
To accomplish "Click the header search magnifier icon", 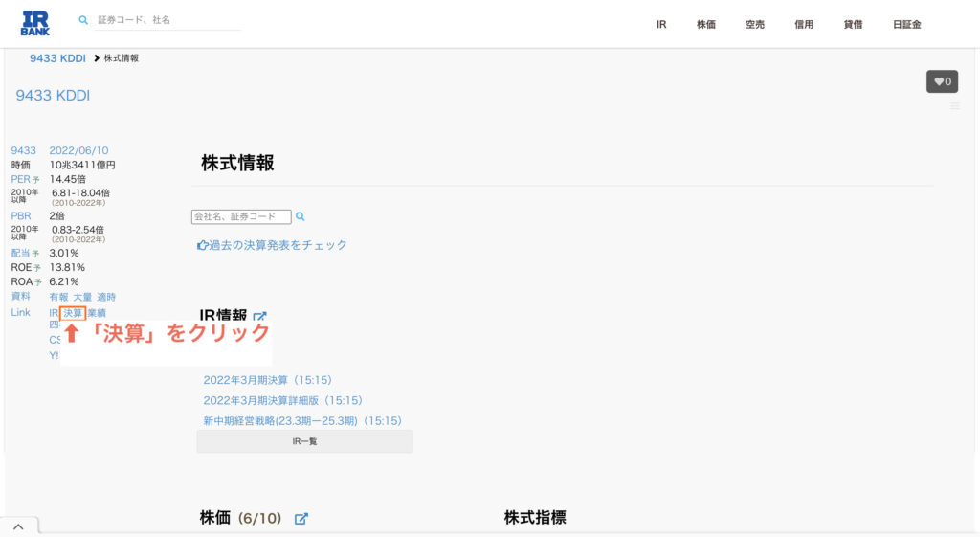I will pyautogui.click(x=83, y=20).
